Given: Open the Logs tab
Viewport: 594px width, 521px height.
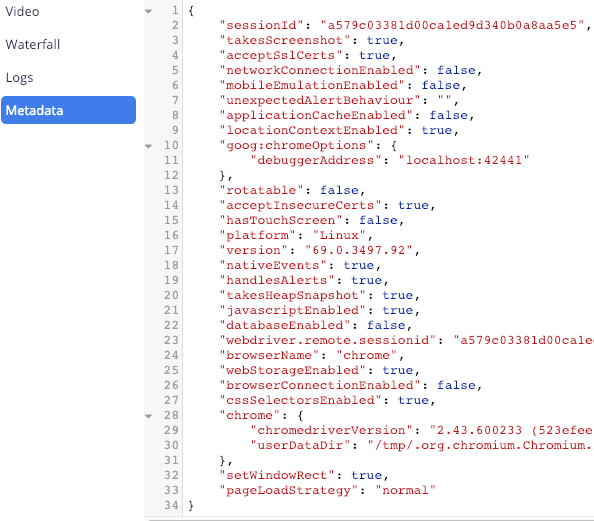Looking at the screenshot, I should (x=19, y=78).
